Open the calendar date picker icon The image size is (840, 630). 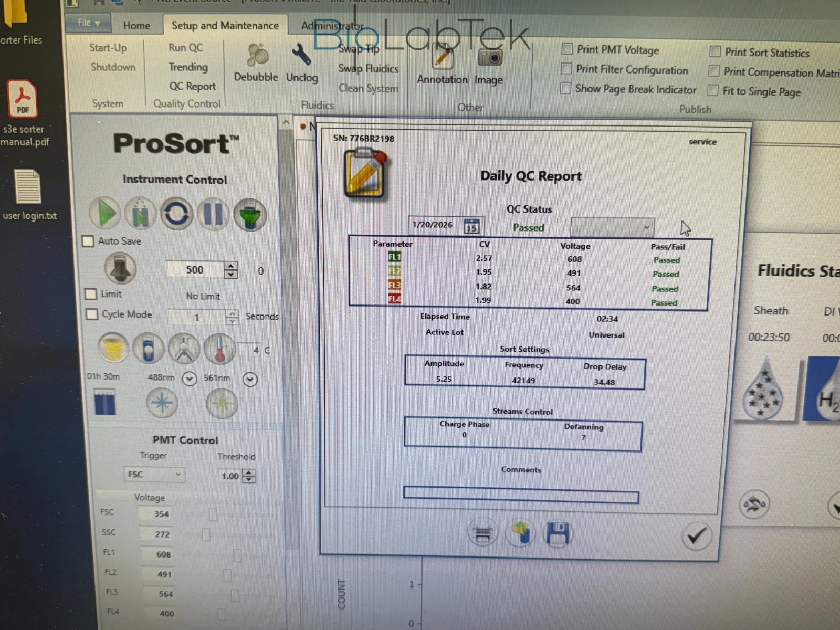(x=471, y=226)
